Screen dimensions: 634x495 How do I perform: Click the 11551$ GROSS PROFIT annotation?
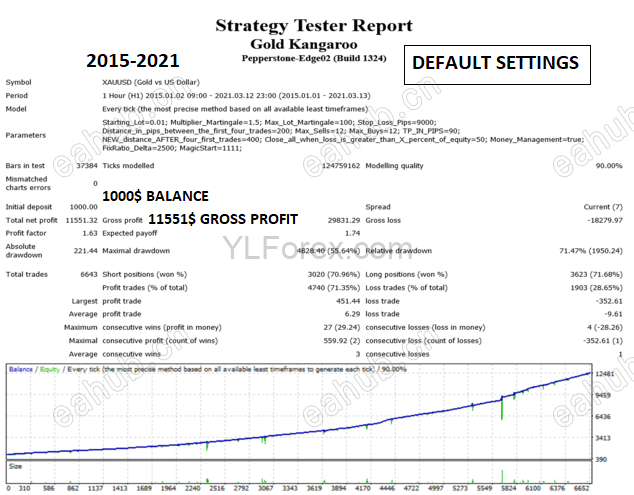[223, 219]
